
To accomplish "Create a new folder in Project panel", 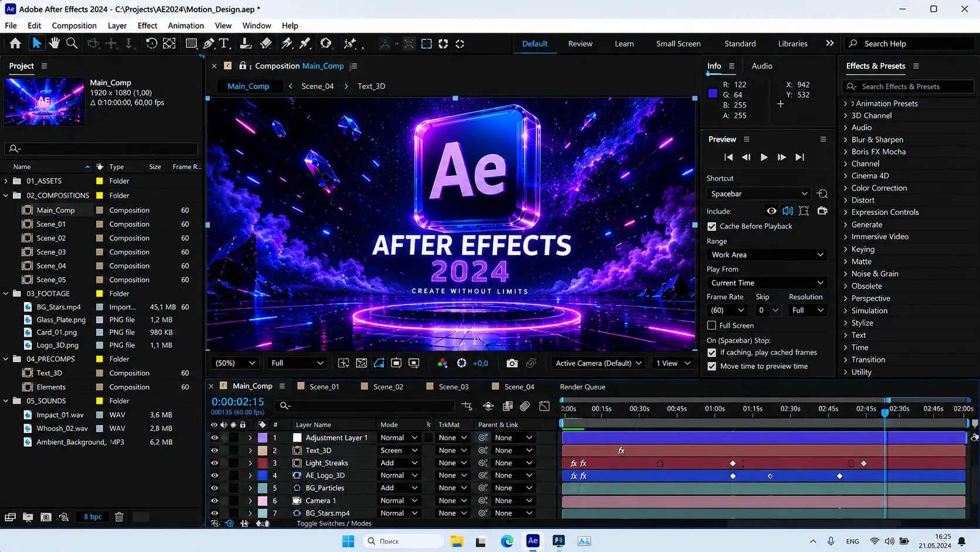I will point(28,517).
